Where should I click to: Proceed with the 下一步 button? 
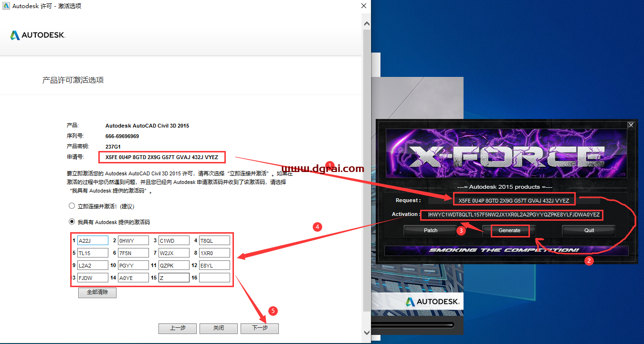pos(259,328)
